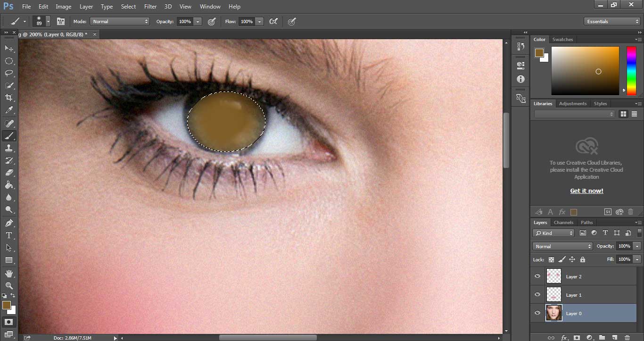Image resolution: width=644 pixels, height=341 pixels.
Task: Toggle Quick Mask mode
Action: (9, 322)
